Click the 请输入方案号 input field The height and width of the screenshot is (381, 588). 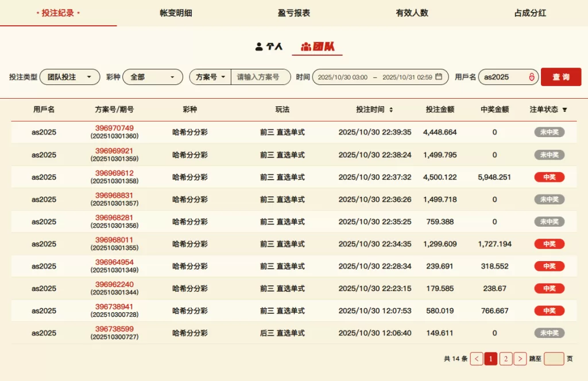(260, 77)
